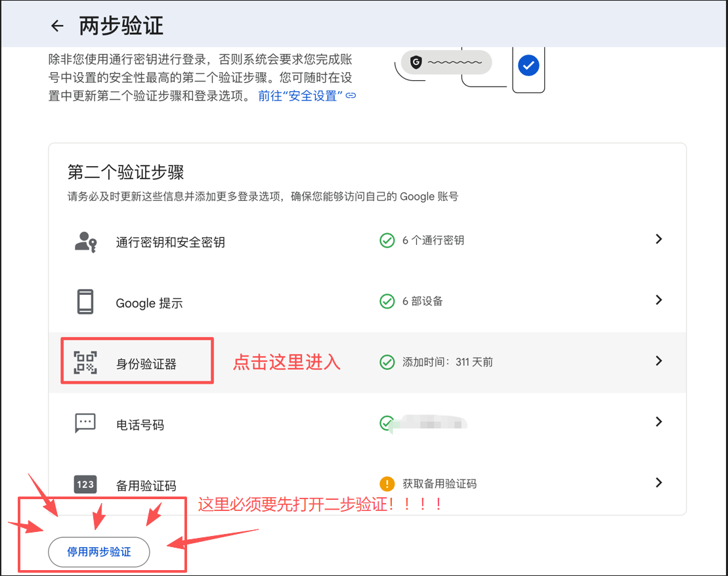Click the link icon after 前往“安全设置”
Screen dimensions: 728x576
click(351, 96)
